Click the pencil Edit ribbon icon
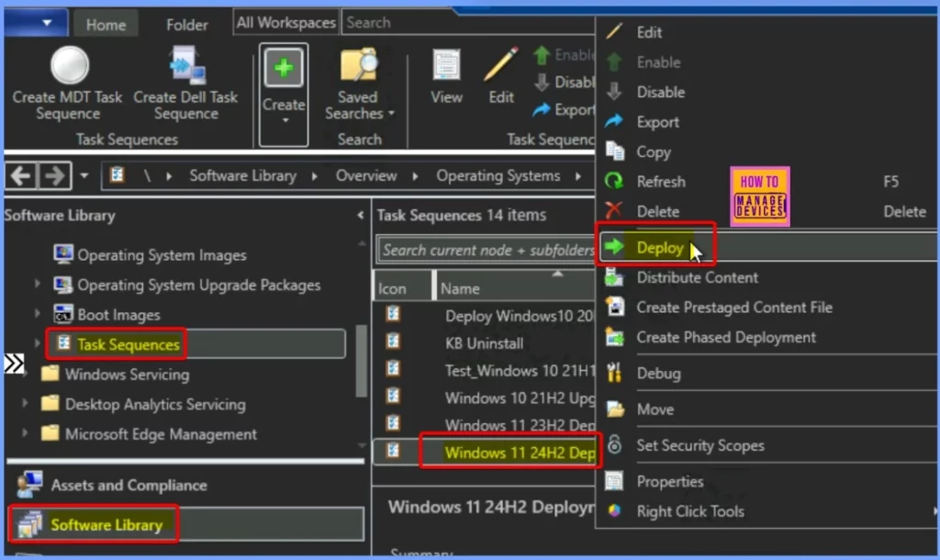 (x=501, y=64)
